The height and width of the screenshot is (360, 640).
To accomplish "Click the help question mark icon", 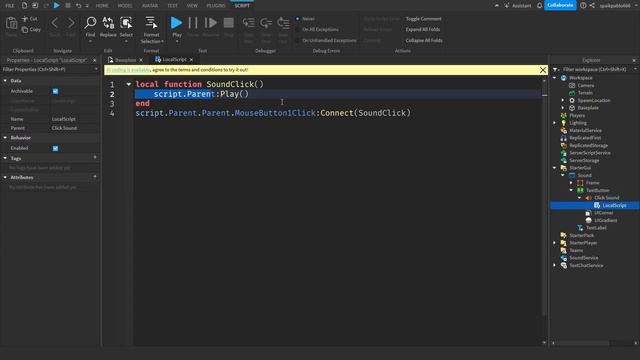I will point(583,5).
